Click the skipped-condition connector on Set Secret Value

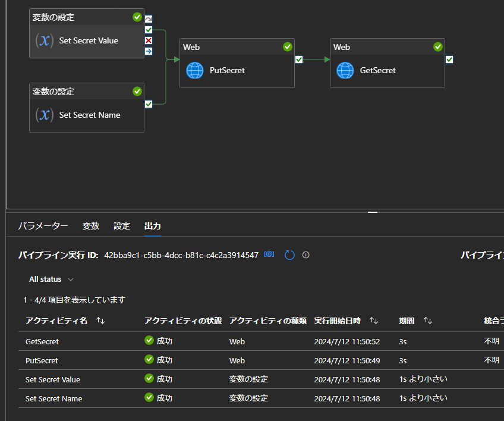[x=149, y=19]
